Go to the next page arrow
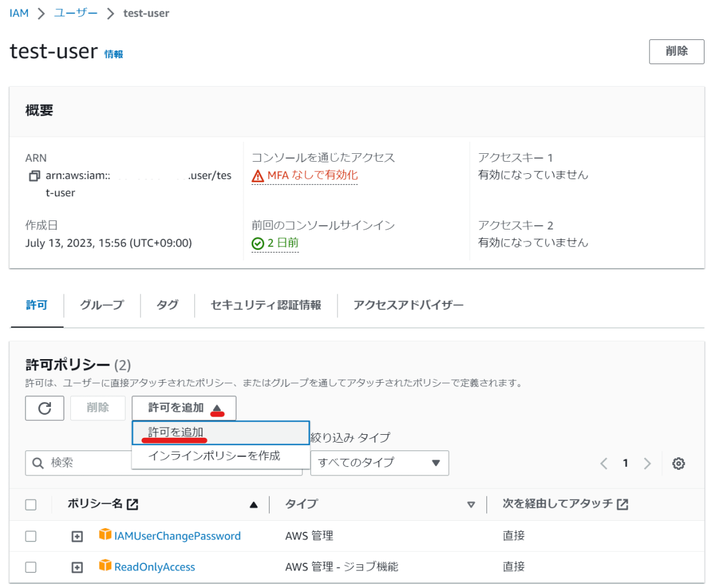Image resolution: width=727 pixels, height=588 pixels. click(x=647, y=464)
